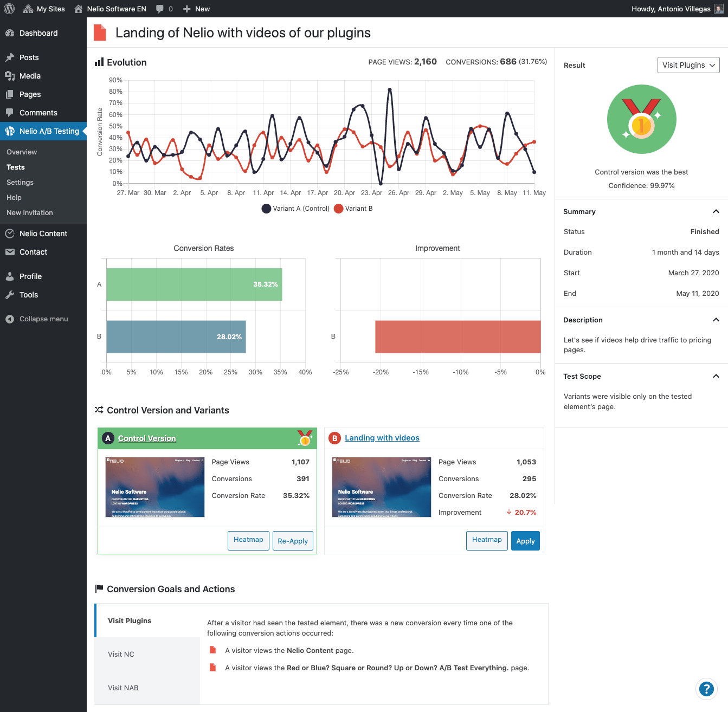Click the comments bubble icon in admin bar
The image size is (728, 712).
click(x=160, y=9)
